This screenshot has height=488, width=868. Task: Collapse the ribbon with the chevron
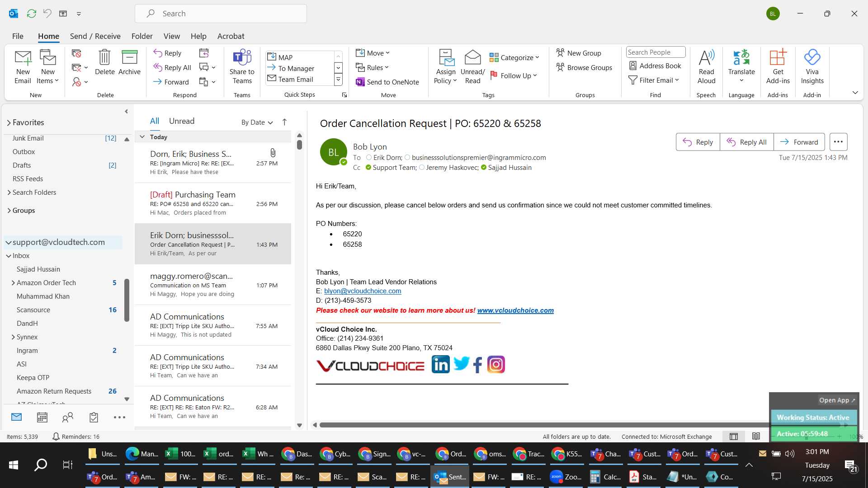click(855, 93)
